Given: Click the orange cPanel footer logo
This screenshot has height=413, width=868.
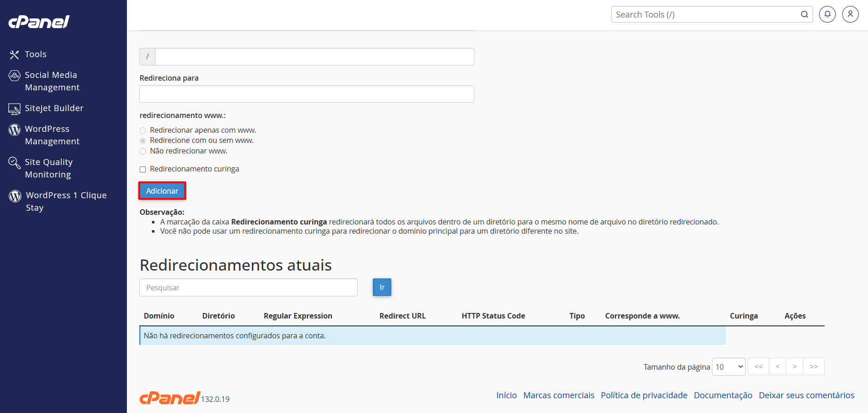Looking at the screenshot, I should click(170, 398).
